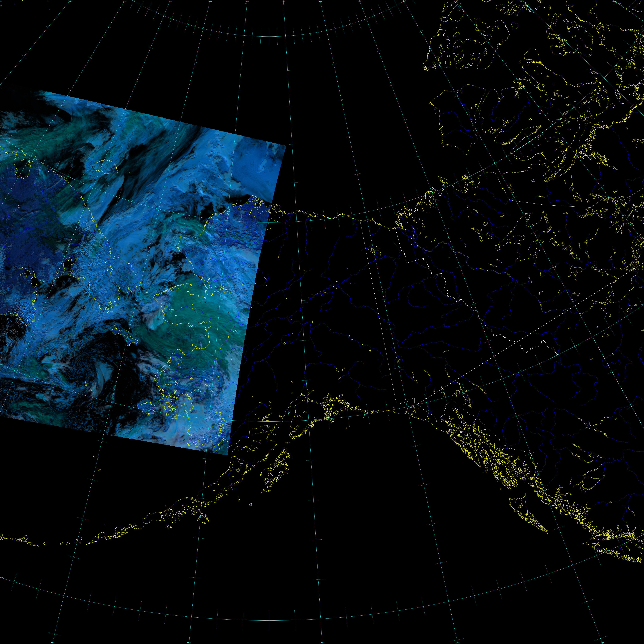Click the 150W longitude label at top
The height and width of the screenshot is (644, 644).
283,1
